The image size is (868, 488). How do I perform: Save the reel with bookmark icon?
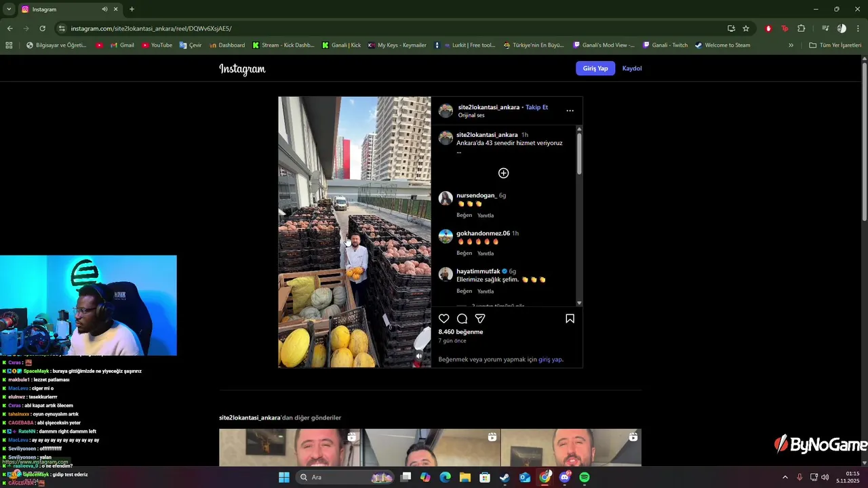pyautogui.click(x=570, y=319)
